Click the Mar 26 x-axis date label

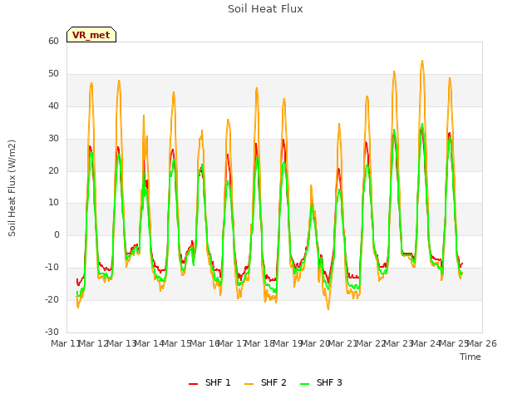point(482,343)
